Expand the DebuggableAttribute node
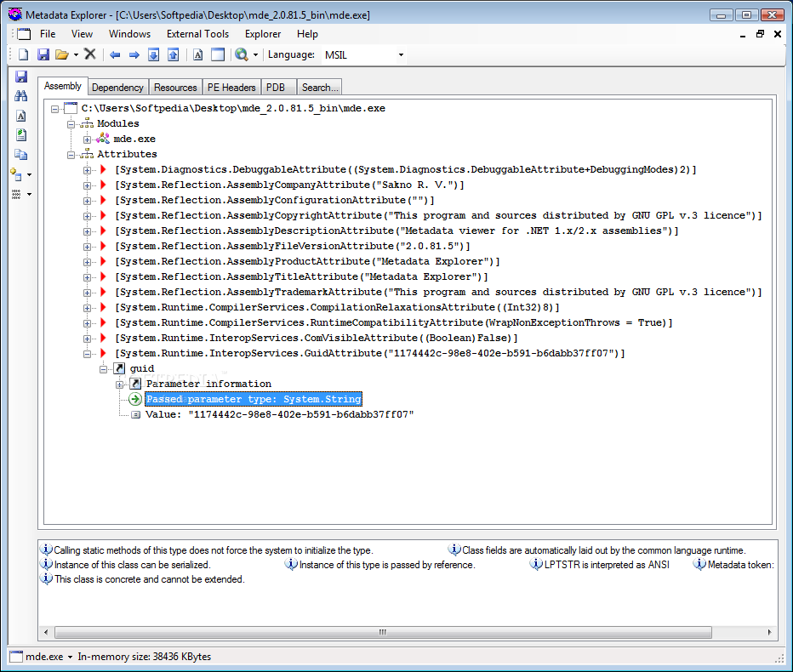Image resolution: width=793 pixels, height=672 pixels. pos(87,170)
